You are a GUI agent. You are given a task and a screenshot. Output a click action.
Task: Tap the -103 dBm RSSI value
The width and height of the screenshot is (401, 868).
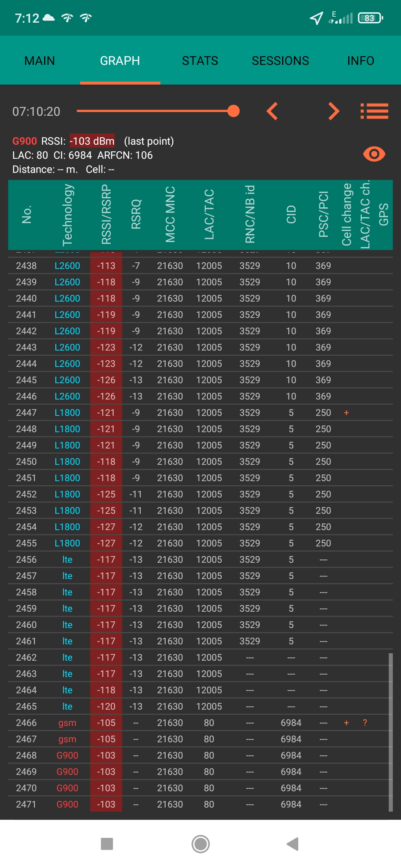click(92, 141)
